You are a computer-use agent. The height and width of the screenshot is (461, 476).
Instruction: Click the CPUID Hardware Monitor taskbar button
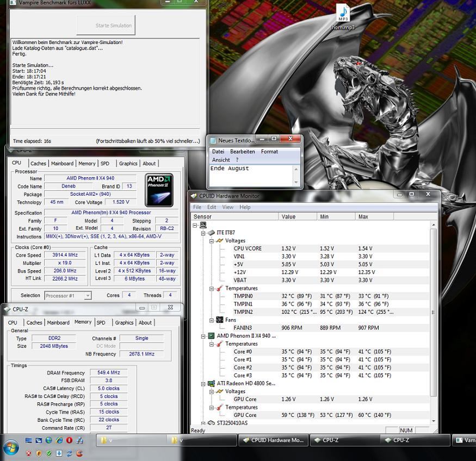tap(273, 440)
